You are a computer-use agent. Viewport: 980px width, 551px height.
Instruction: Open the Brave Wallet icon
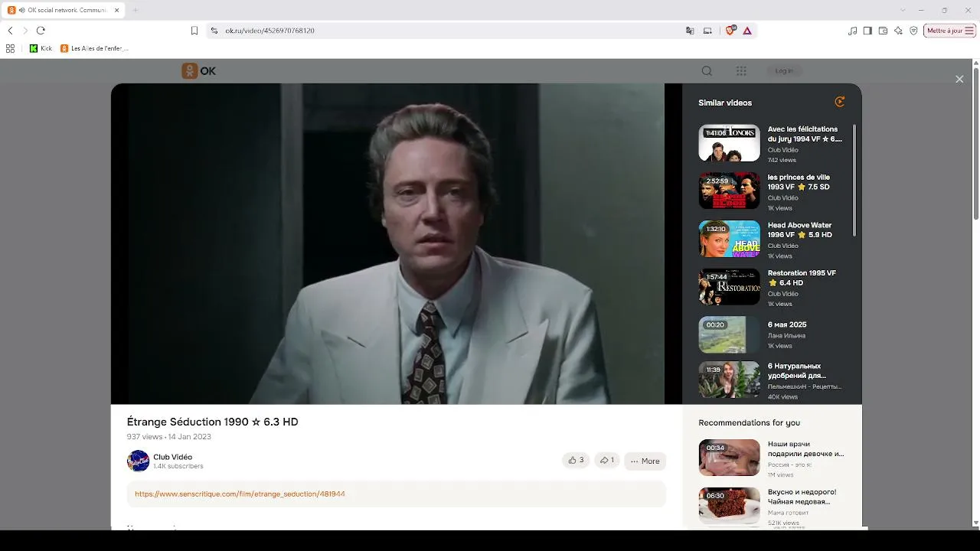[x=883, y=31]
